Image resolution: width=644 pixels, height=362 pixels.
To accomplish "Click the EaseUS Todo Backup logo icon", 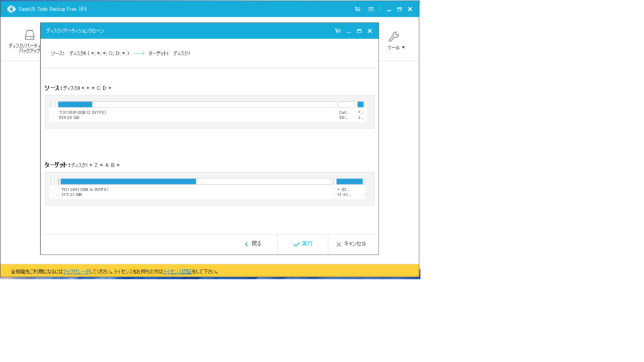I will 11,9.
